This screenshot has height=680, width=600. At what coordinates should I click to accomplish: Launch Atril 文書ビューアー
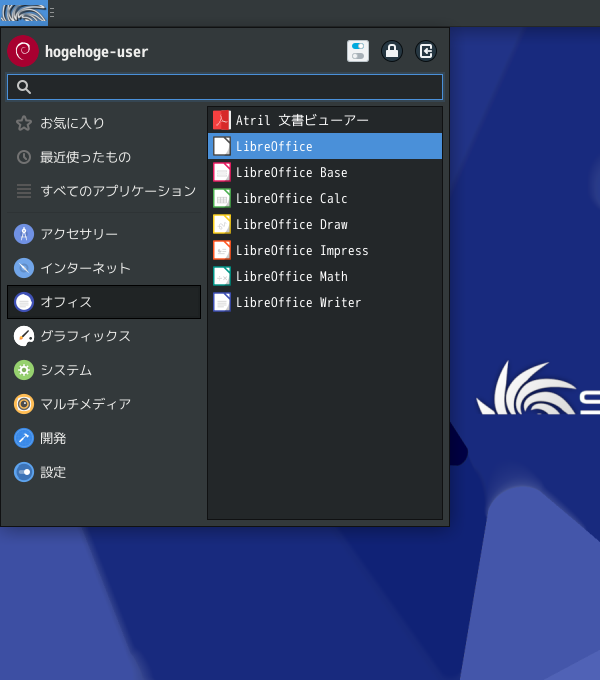325,120
